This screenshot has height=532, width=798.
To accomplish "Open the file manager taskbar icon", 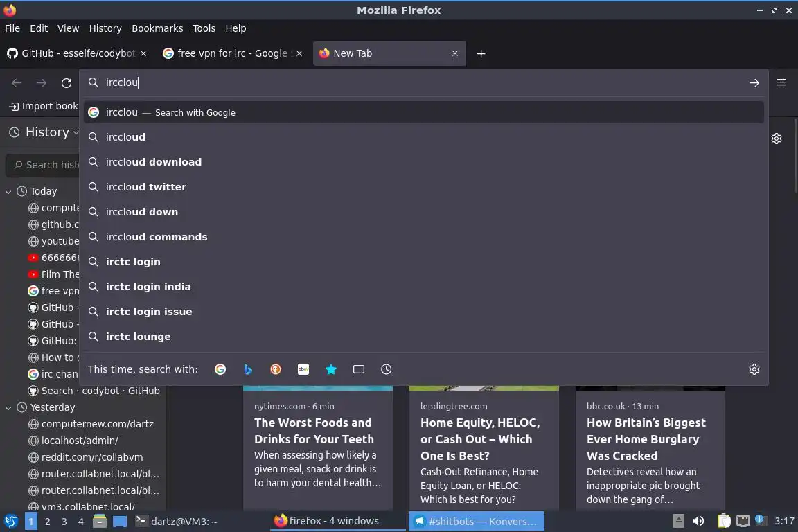I will pyautogui.click(x=100, y=521).
